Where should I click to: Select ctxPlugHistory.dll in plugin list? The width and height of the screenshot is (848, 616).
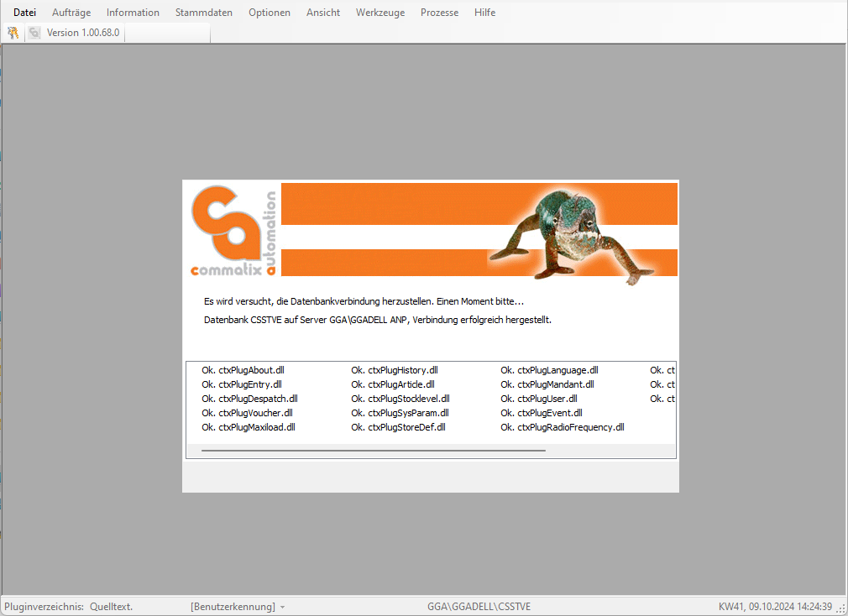pos(395,370)
